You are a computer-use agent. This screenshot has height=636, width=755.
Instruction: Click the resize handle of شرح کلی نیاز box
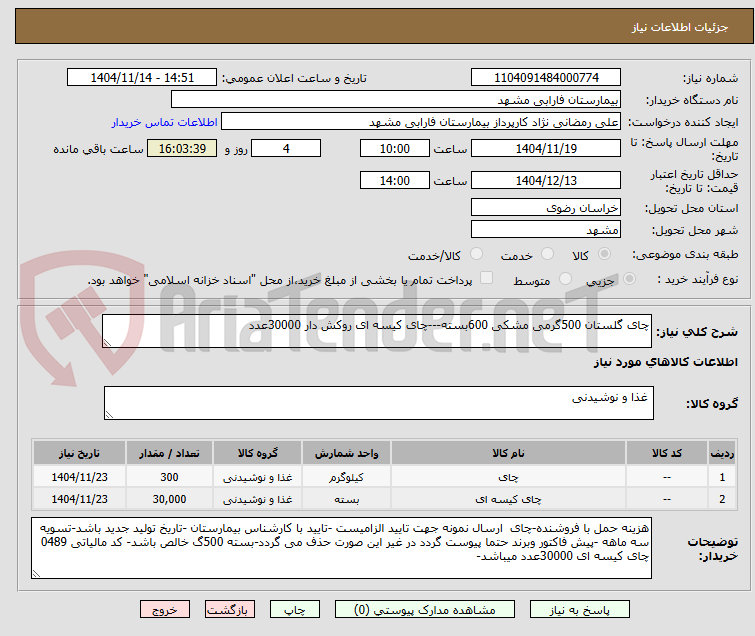[x=107, y=343]
